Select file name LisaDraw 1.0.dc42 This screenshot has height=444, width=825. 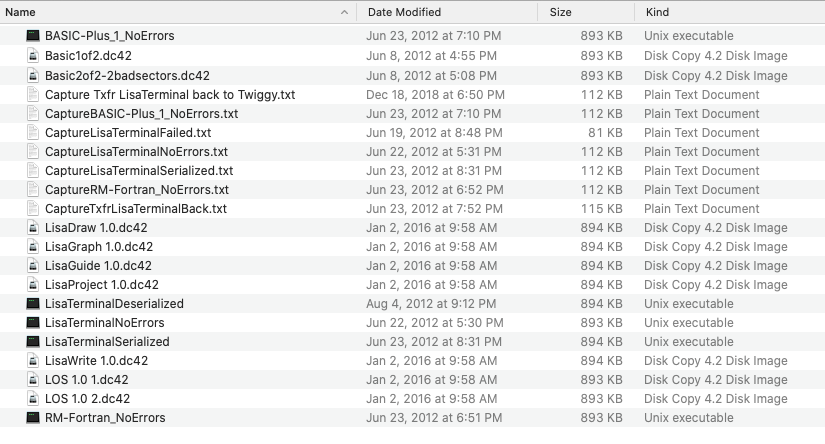[96, 228]
